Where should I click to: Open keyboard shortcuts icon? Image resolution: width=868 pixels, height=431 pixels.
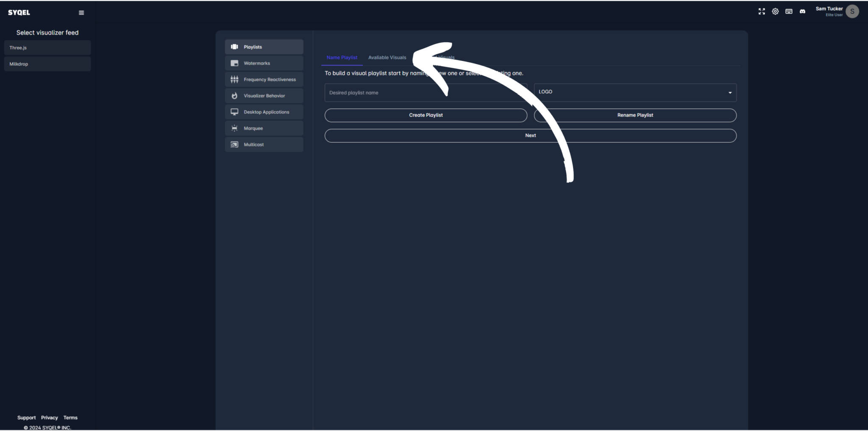(x=789, y=11)
